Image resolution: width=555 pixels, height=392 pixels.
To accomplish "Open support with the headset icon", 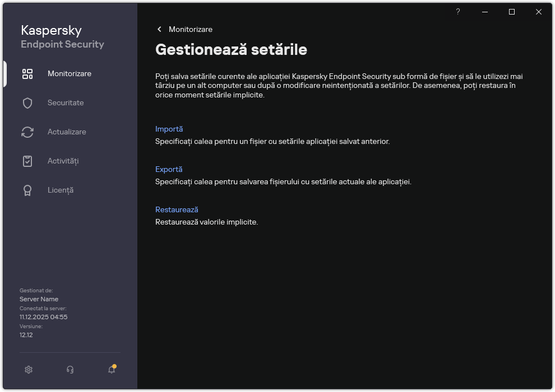I will click(x=70, y=370).
